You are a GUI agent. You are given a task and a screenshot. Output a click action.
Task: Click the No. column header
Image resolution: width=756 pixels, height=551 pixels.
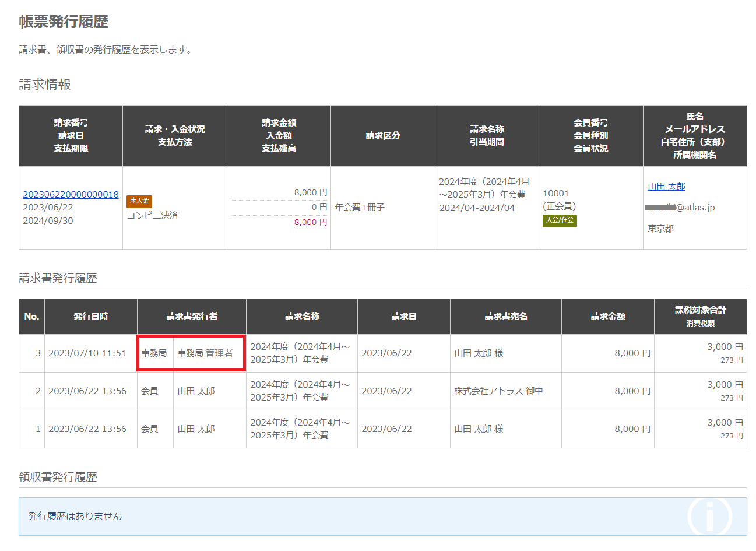point(31,317)
